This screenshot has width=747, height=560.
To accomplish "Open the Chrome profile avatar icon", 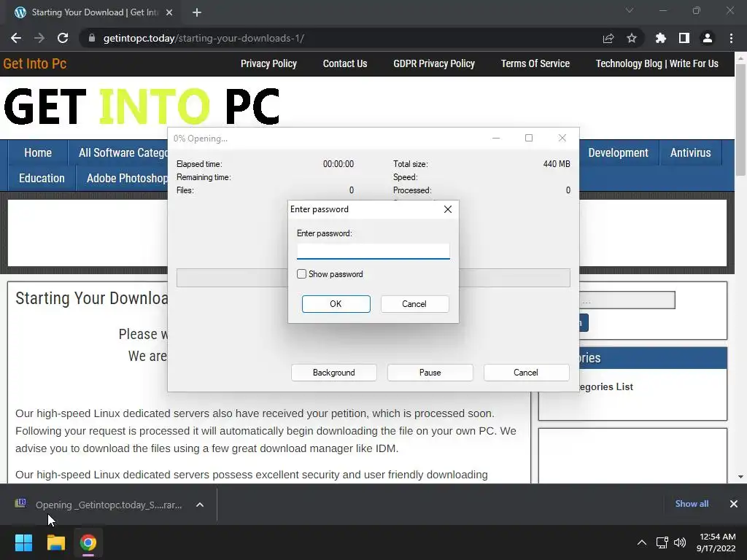I will [708, 38].
